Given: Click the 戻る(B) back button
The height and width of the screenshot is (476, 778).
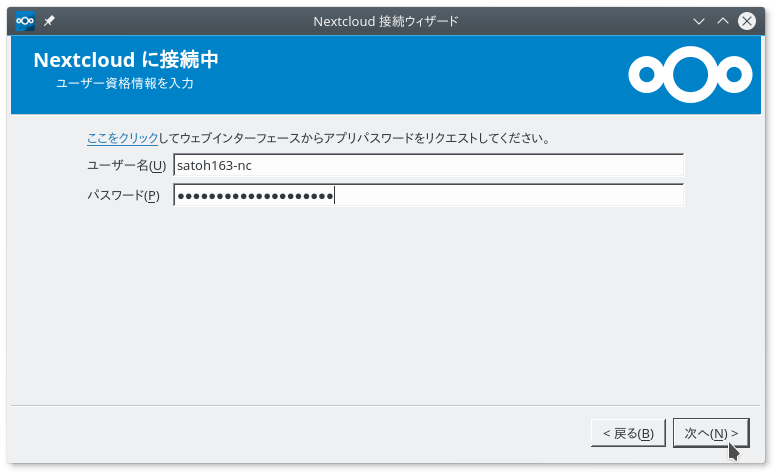Looking at the screenshot, I should click(x=628, y=433).
